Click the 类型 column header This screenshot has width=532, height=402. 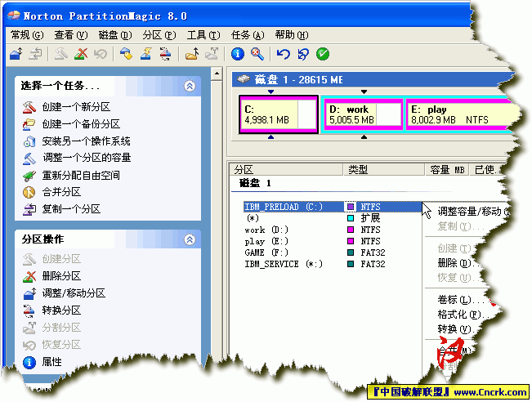(384, 170)
